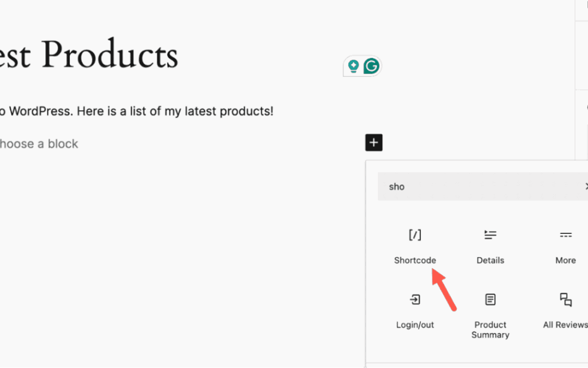Select the 'Details' label in block results
This screenshot has width=588, height=368.
[490, 261]
